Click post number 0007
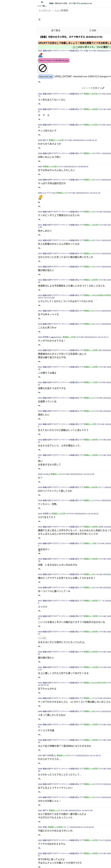Viewport: 111px width, 868px height. pos(40,167)
